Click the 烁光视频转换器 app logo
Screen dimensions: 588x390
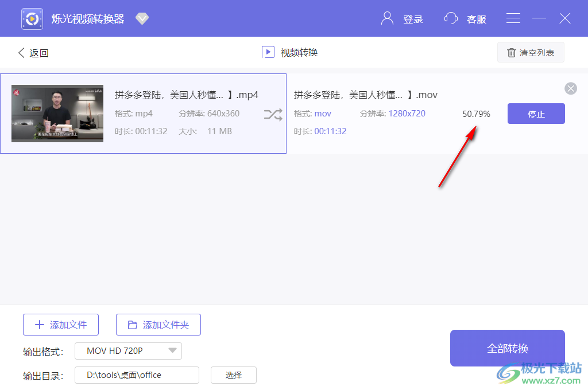point(32,19)
